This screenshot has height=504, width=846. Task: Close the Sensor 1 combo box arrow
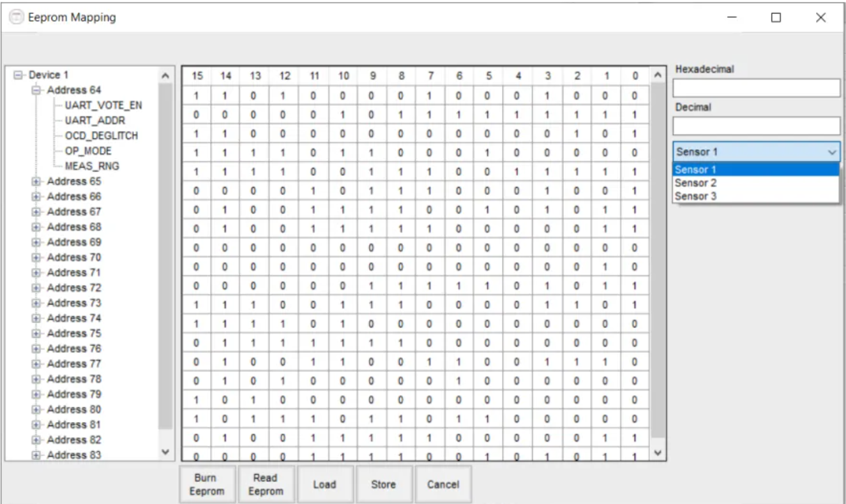click(832, 152)
